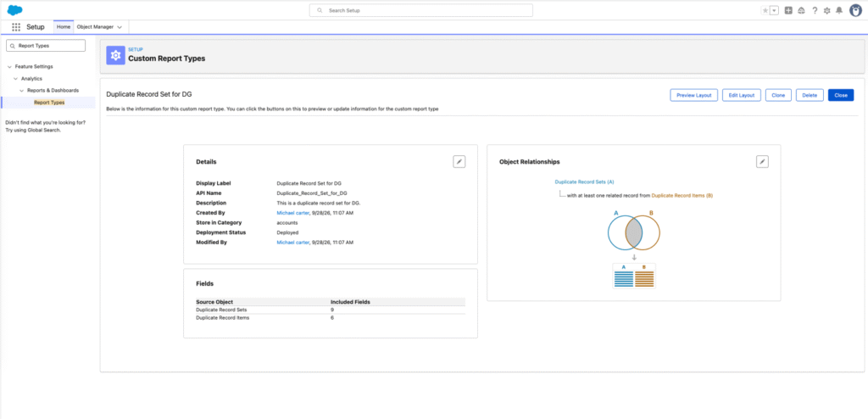Click the Duplicate Record Sets fields row

coord(331,310)
